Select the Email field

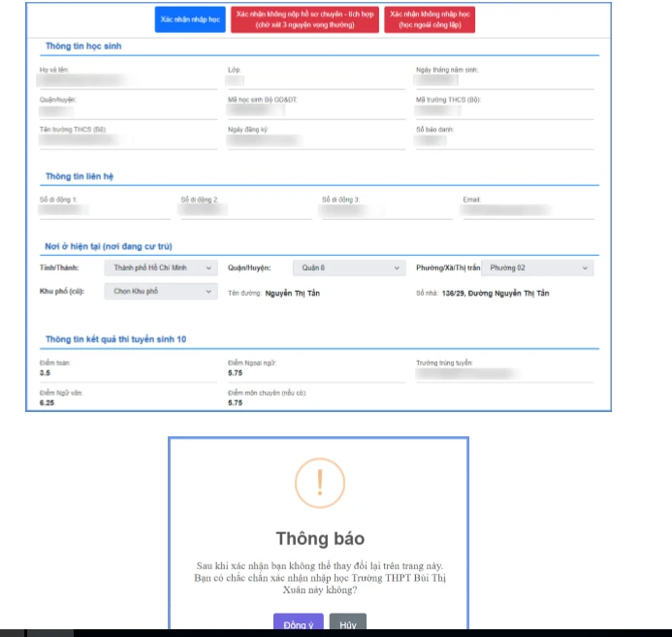click(528, 210)
